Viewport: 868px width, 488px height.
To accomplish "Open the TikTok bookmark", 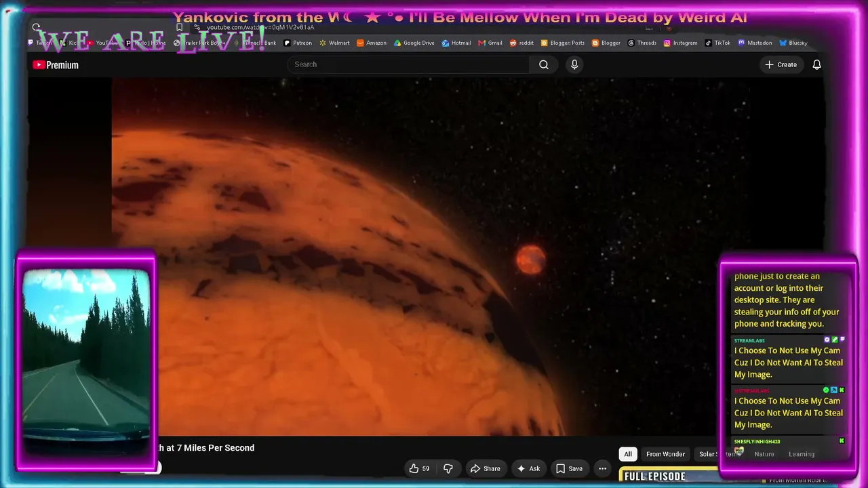I will tap(717, 43).
